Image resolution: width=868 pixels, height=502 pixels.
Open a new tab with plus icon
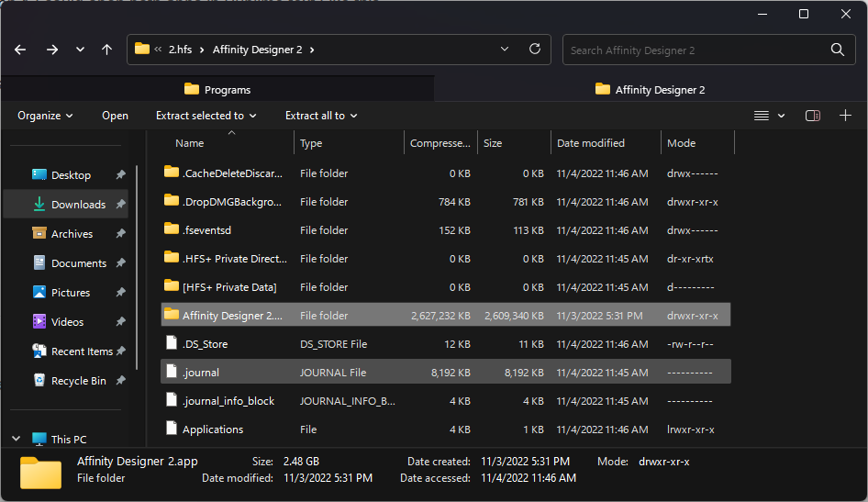(x=845, y=116)
